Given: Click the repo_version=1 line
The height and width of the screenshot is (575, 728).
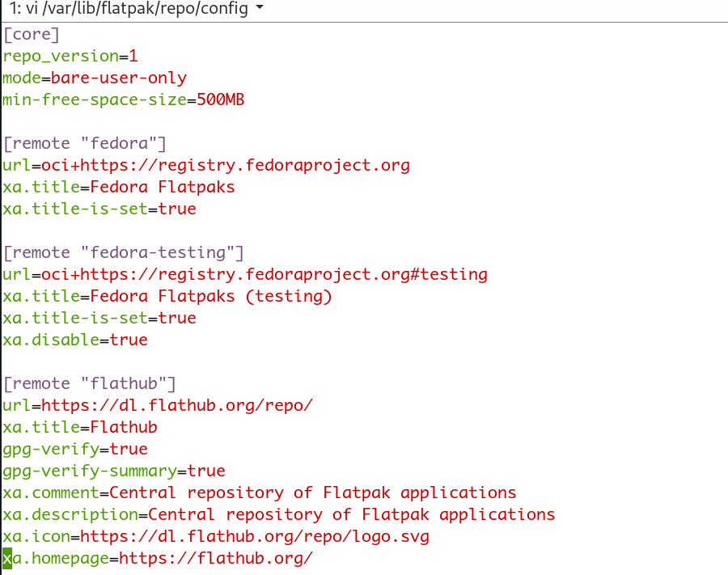Looking at the screenshot, I should pyautogui.click(x=70, y=56).
